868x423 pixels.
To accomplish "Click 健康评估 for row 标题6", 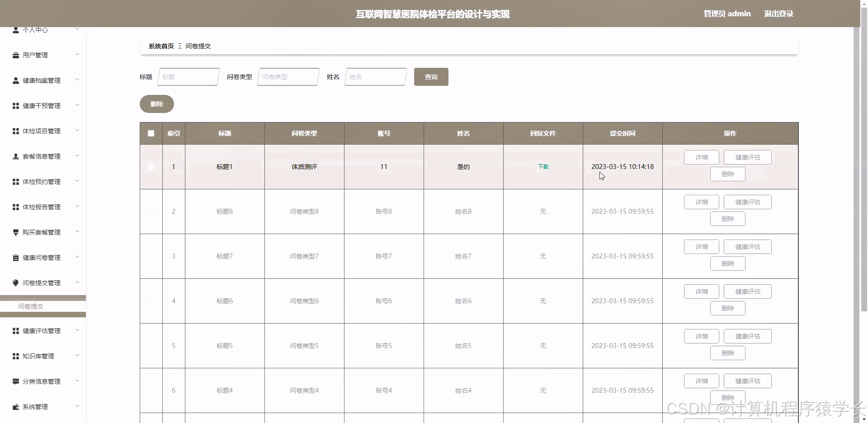I will [748, 291].
